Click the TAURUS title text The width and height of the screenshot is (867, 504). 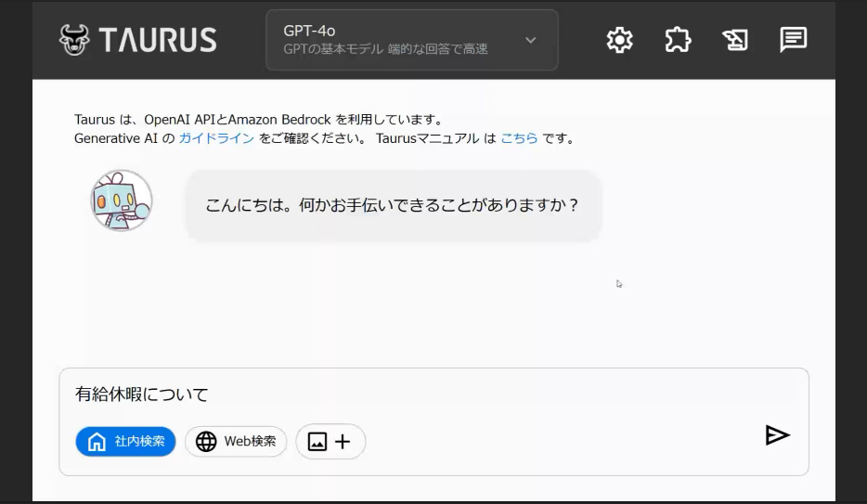(x=158, y=40)
